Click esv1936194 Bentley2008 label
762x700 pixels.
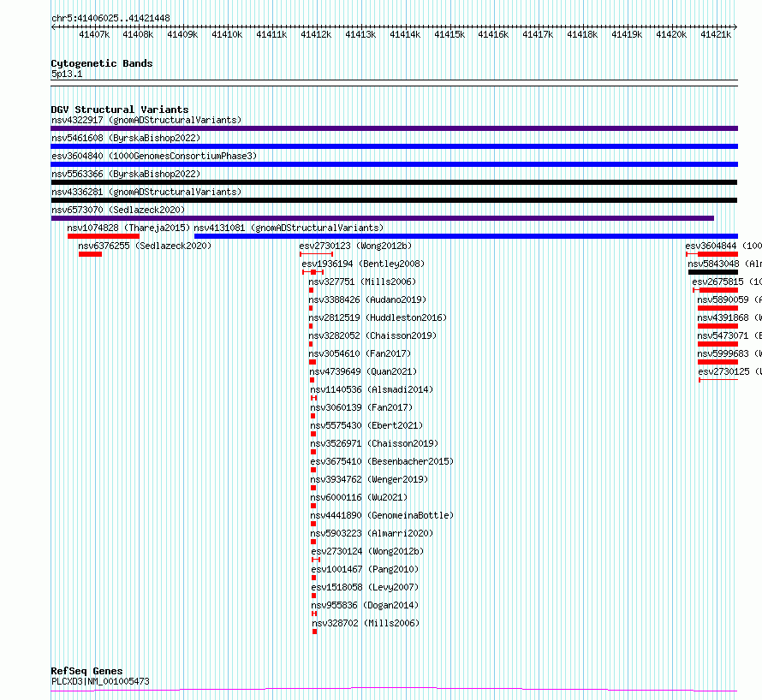[363, 264]
